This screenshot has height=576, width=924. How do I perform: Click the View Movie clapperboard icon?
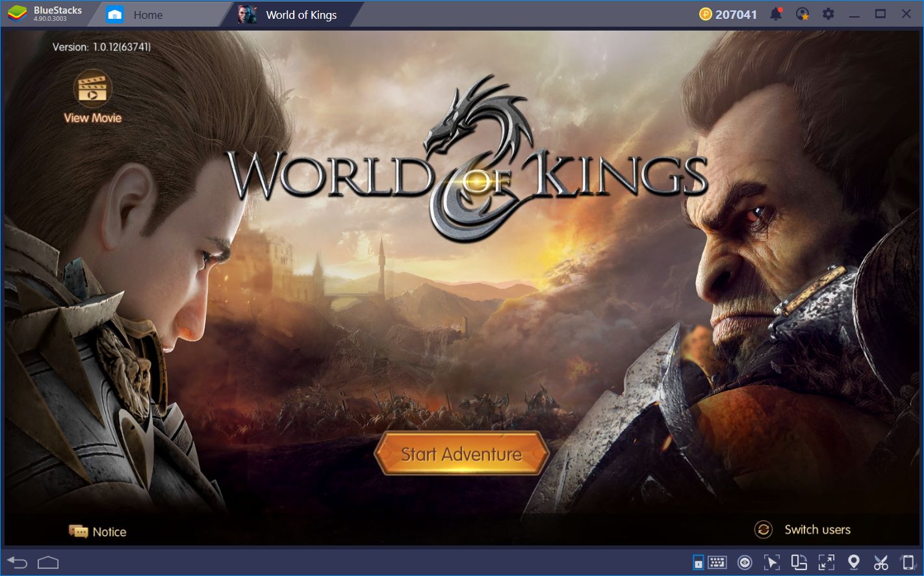coord(93,88)
